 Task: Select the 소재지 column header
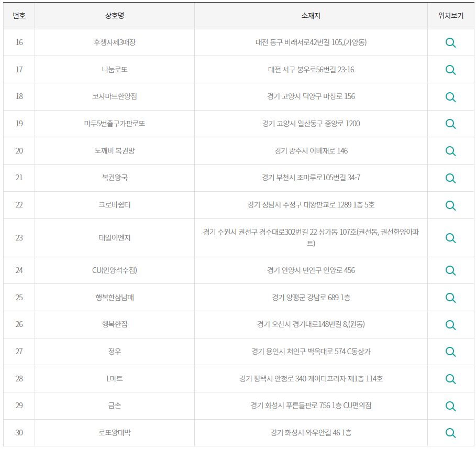click(x=311, y=16)
